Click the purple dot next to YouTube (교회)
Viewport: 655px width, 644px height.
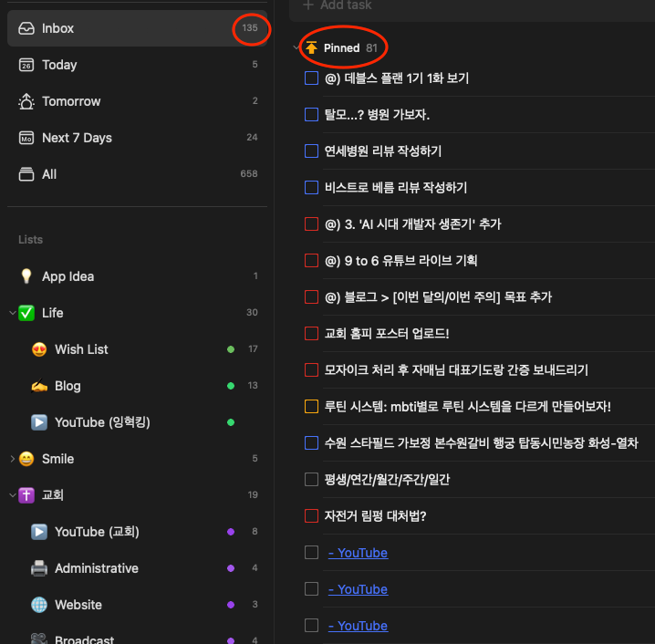tap(231, 532)
